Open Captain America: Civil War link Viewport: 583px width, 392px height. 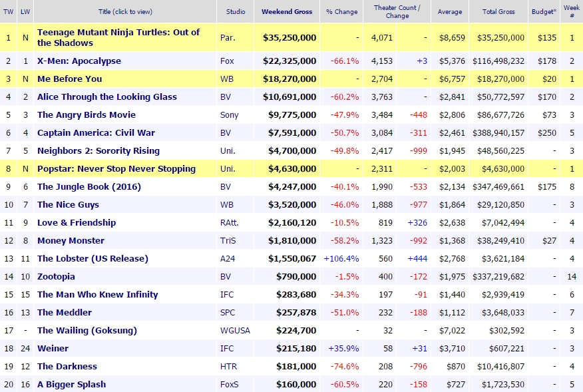pos(96,133)
